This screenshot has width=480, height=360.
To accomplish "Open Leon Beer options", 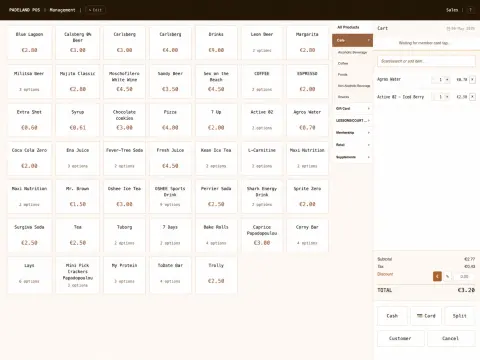I will (262, 43).
